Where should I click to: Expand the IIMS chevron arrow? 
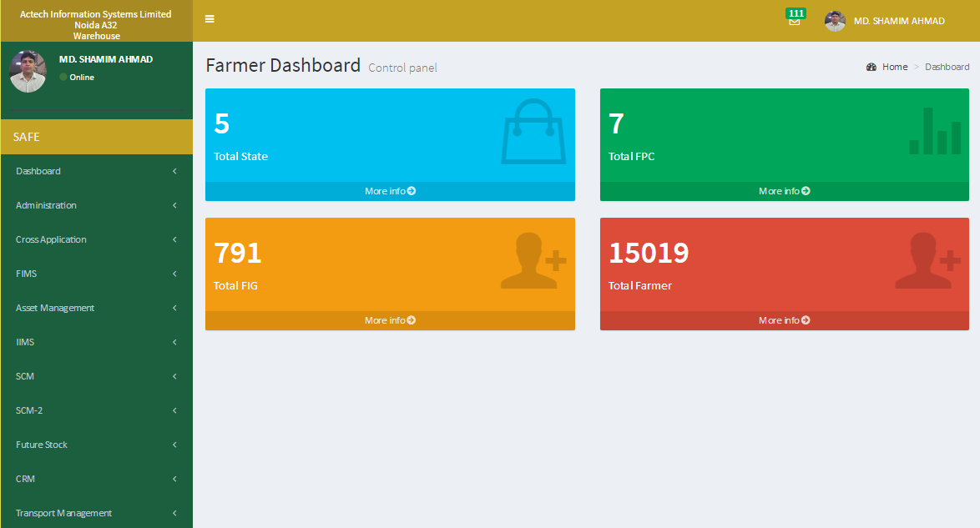(174, 343)
